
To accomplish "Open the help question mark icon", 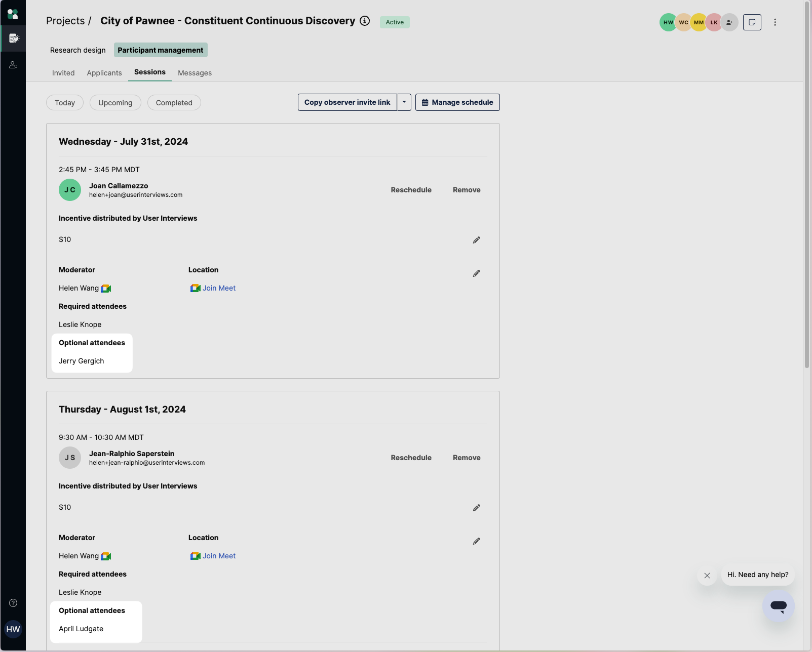I will [x=13, y=603].
